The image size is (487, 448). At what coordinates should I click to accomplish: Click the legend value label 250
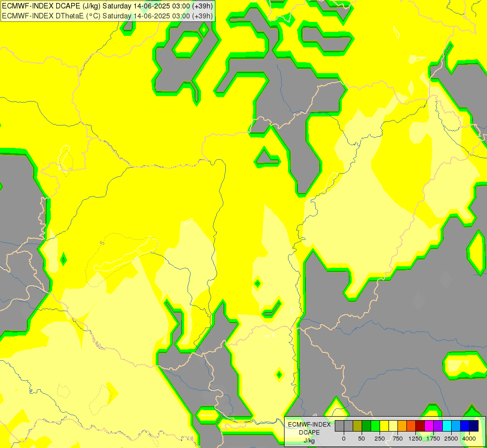click(x=380, y=439)
